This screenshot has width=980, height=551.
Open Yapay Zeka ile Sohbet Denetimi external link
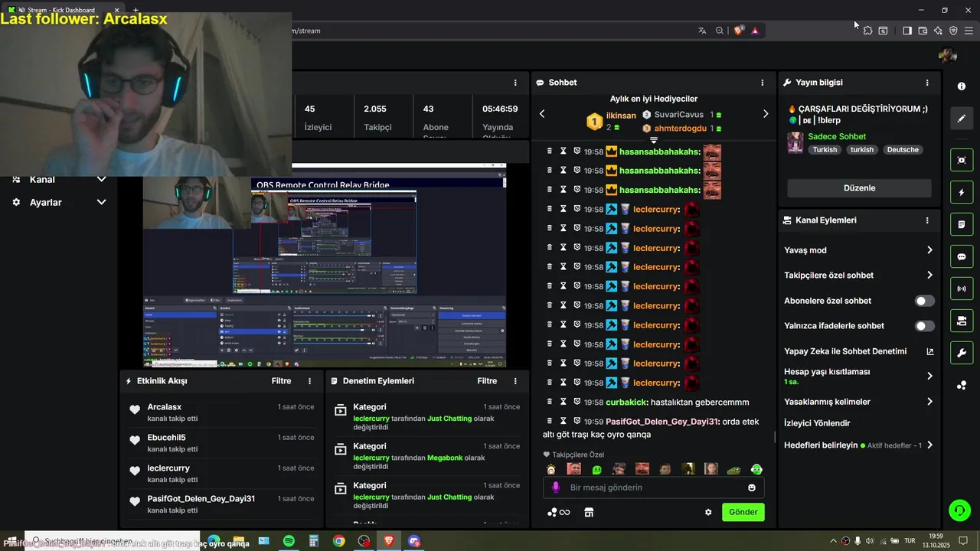click(x=930, y=352)
